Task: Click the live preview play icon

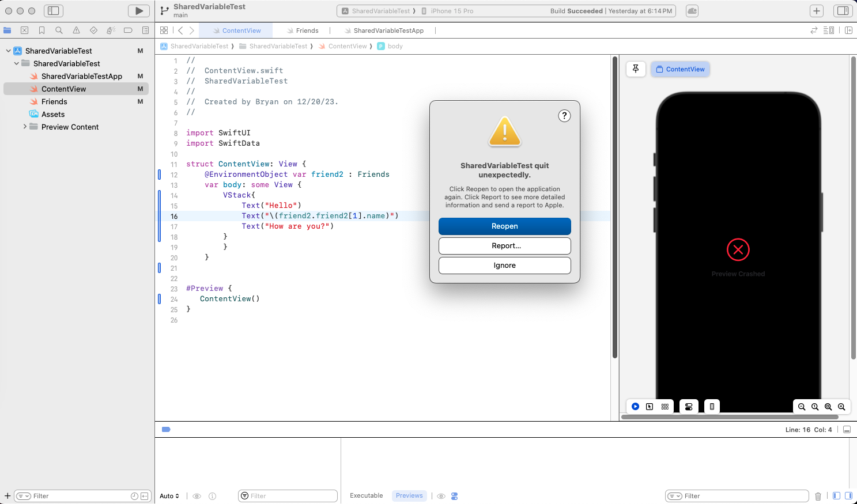Action: tap(635, 407)
